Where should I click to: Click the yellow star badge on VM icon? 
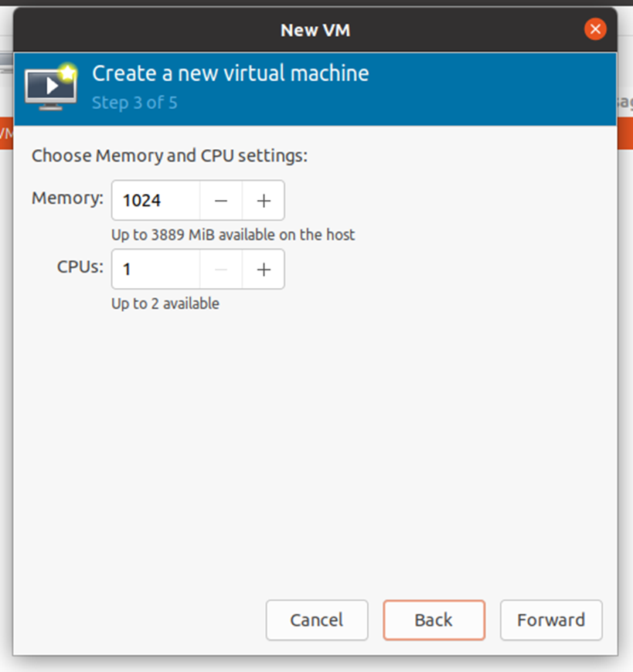click(x=68, y=72)
